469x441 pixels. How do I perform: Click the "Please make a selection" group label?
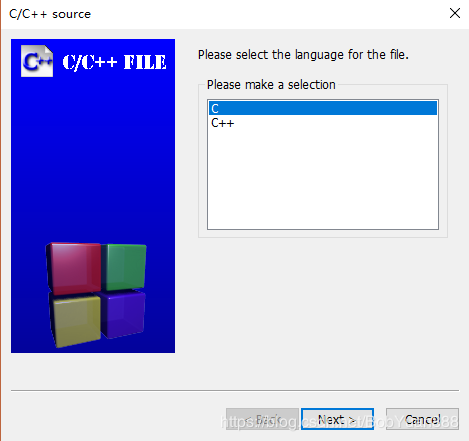coord(271,85)
